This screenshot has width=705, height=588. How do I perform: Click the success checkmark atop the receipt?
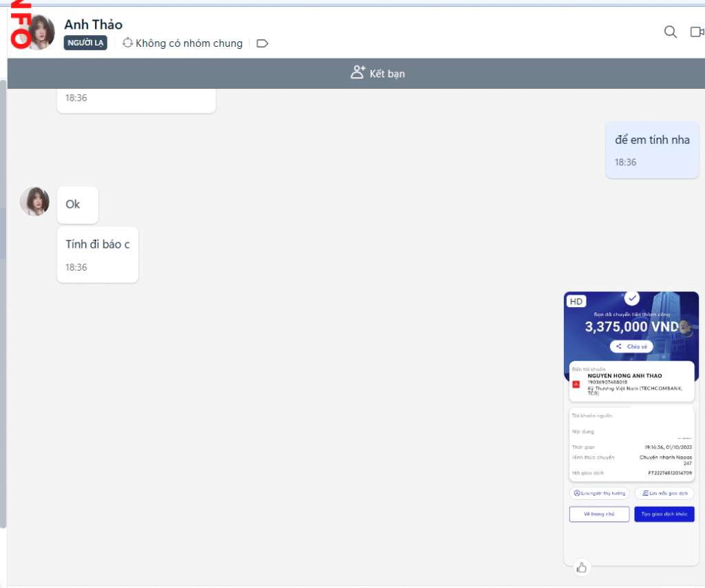coord(632,297)
